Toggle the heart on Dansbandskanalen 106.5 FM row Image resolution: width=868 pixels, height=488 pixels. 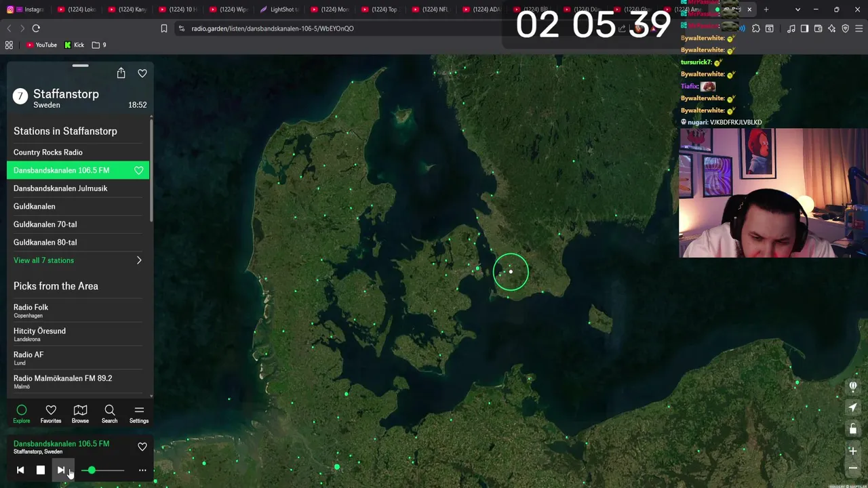coord(138,170)
